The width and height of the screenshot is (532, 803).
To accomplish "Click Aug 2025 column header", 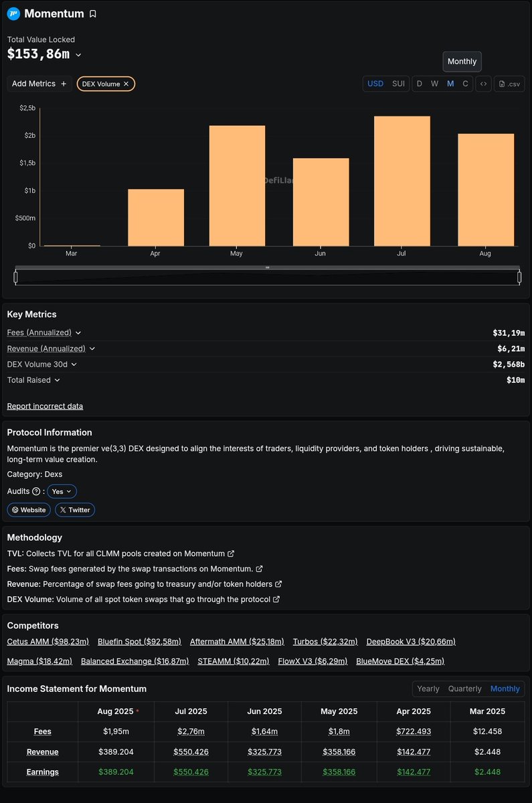I will (116, 711).
